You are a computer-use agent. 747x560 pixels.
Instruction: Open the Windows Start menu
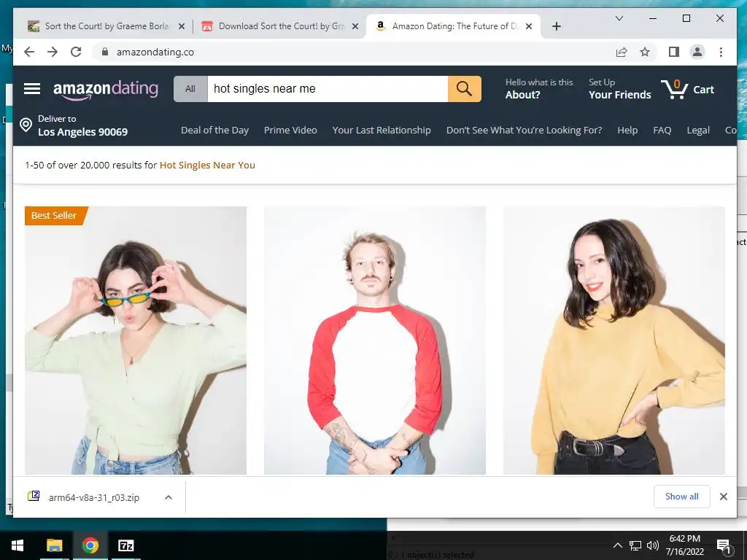[18, 545]
